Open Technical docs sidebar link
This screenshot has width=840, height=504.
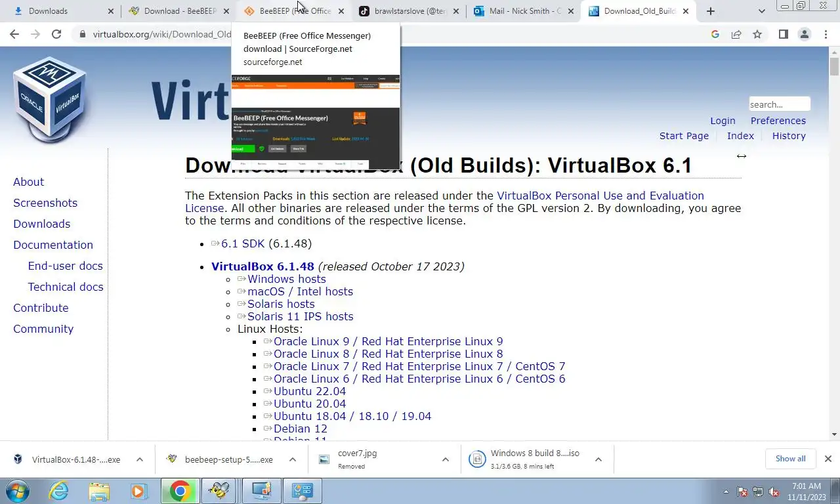point(66,287)
